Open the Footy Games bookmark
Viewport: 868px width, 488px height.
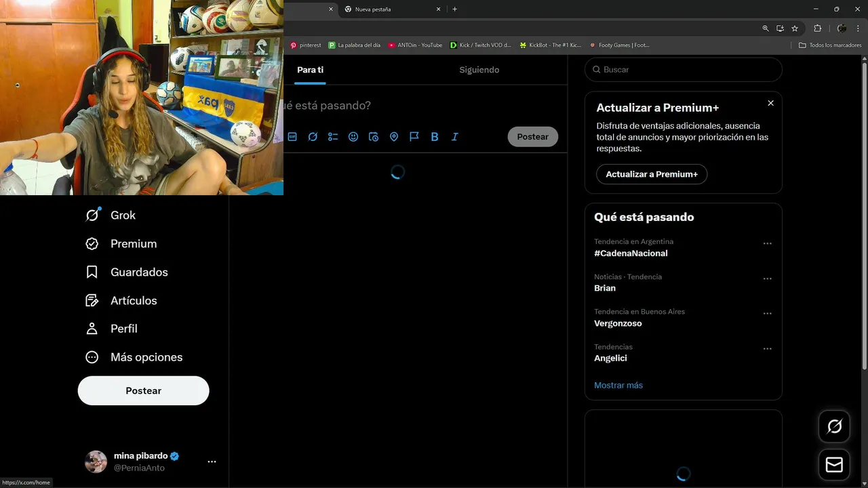(619, 45)
